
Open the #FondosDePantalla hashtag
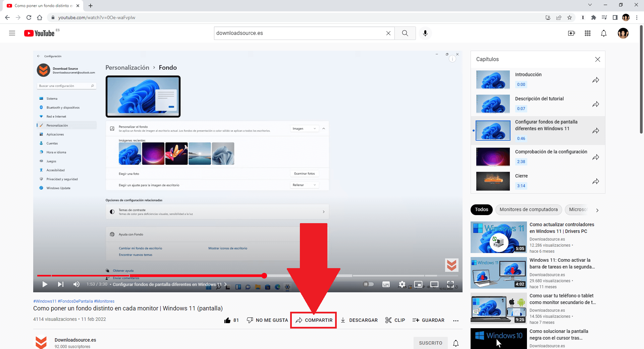[x=75, y=301]
